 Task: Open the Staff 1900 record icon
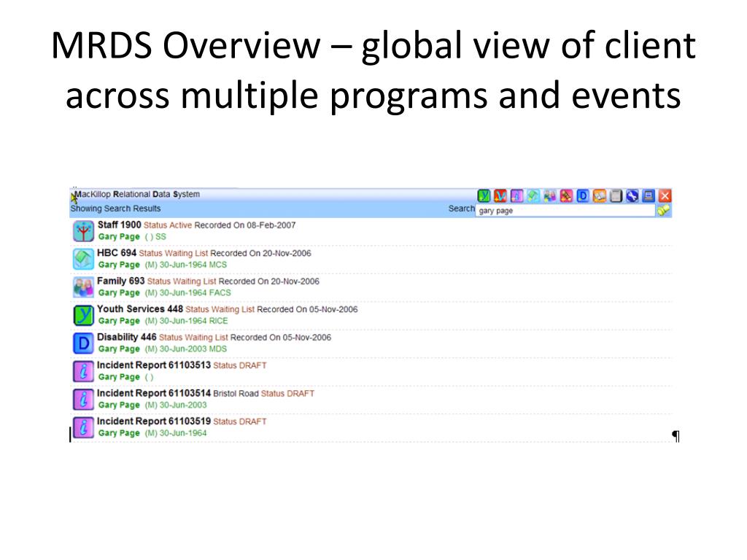coord(83,231)
